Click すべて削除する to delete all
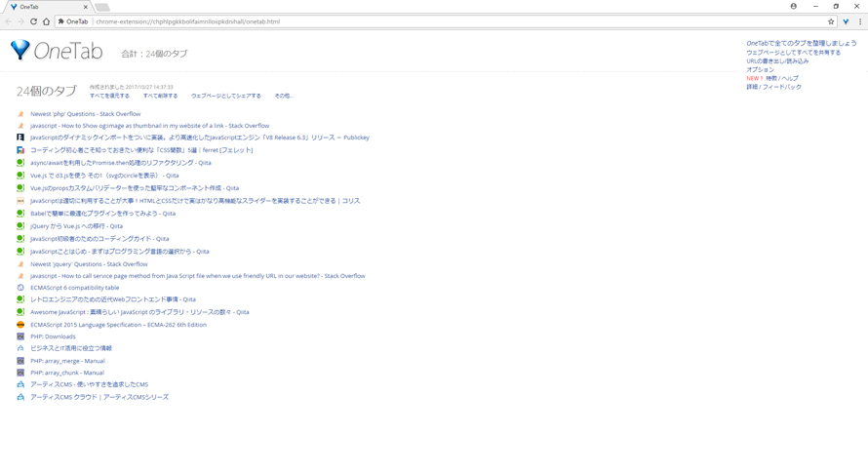Viewport: 868px width, 475px height. tap(161, 96)
